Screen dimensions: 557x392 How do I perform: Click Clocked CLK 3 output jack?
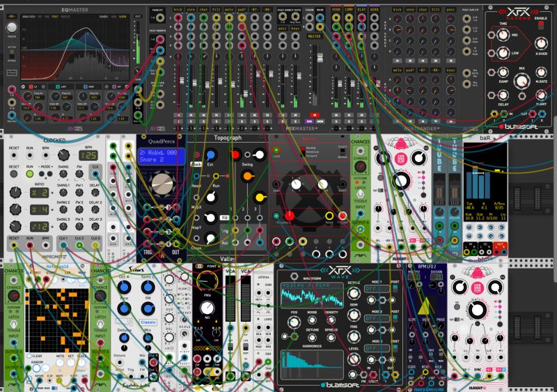click(x=95, y=245)
